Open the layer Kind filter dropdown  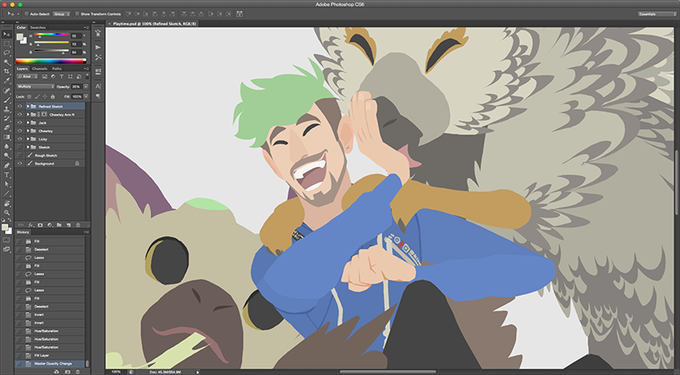pos(28,76)
